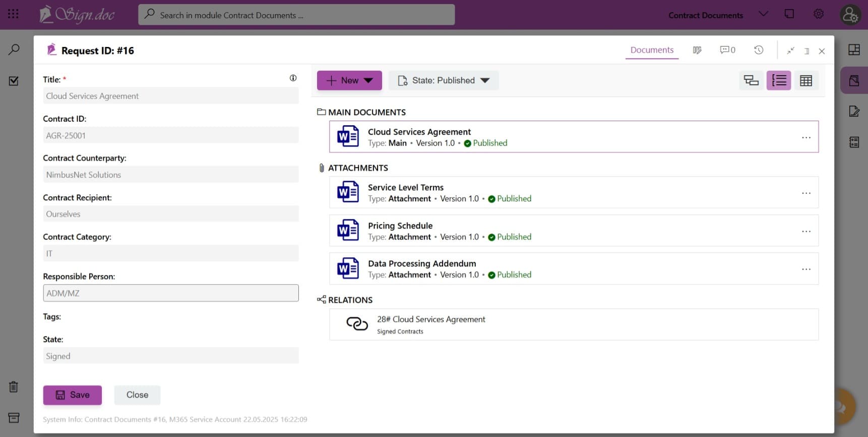Toggle the side panel dock icon
The height and width of the screenshot is (437, 868).
click(807, 51)
